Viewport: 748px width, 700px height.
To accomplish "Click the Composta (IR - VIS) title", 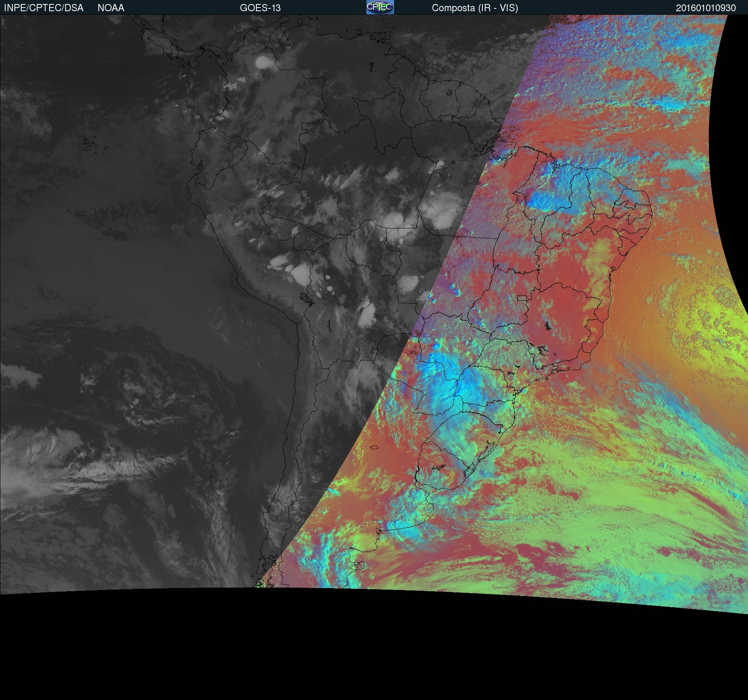I will coord(475,8).
